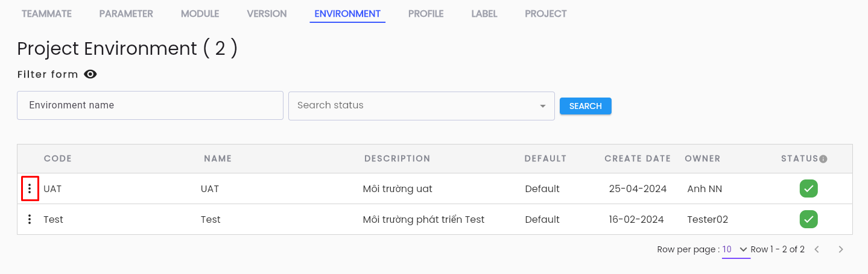Switch to the Teammate tab
868x274 pixels.
(46, 13)
